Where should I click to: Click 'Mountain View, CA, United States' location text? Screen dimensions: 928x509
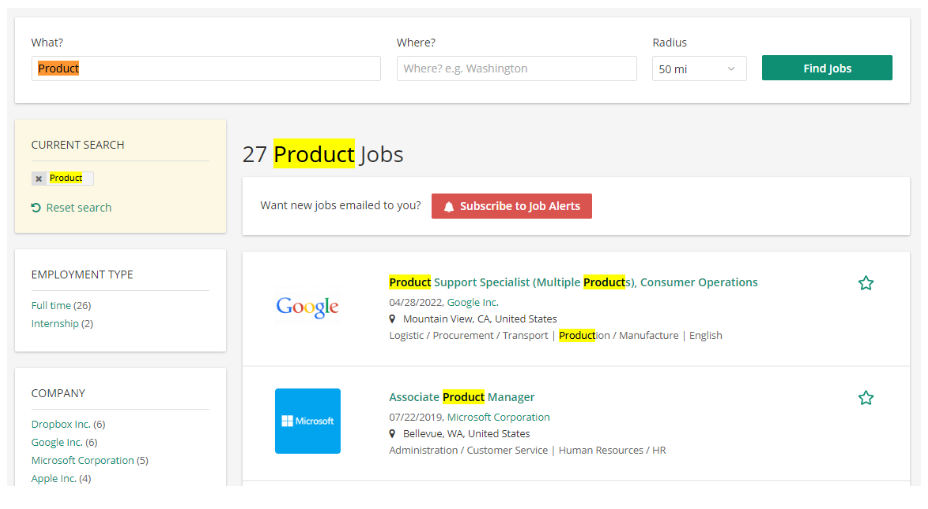pos(480,319)
